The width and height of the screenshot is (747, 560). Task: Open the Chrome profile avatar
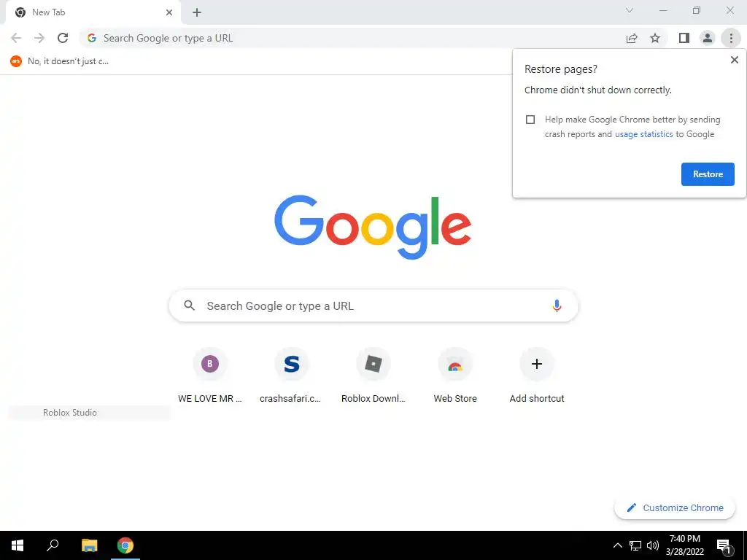click(708, 38)
